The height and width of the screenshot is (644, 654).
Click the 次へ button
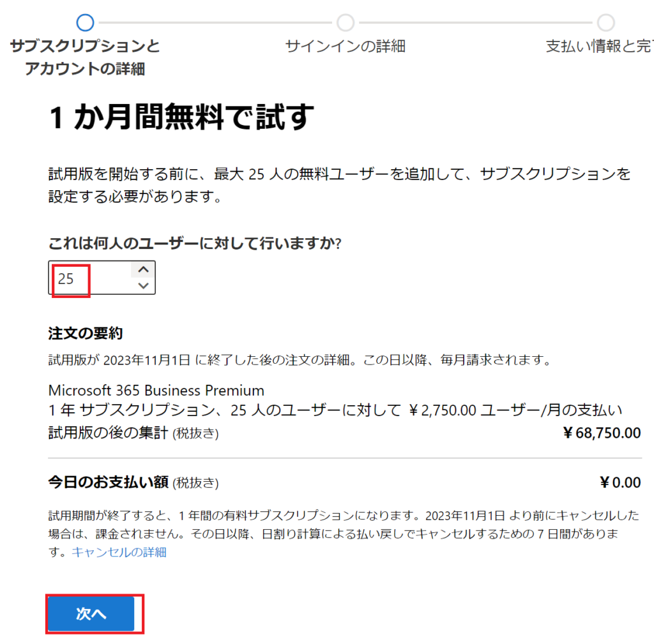coord(91,613)
